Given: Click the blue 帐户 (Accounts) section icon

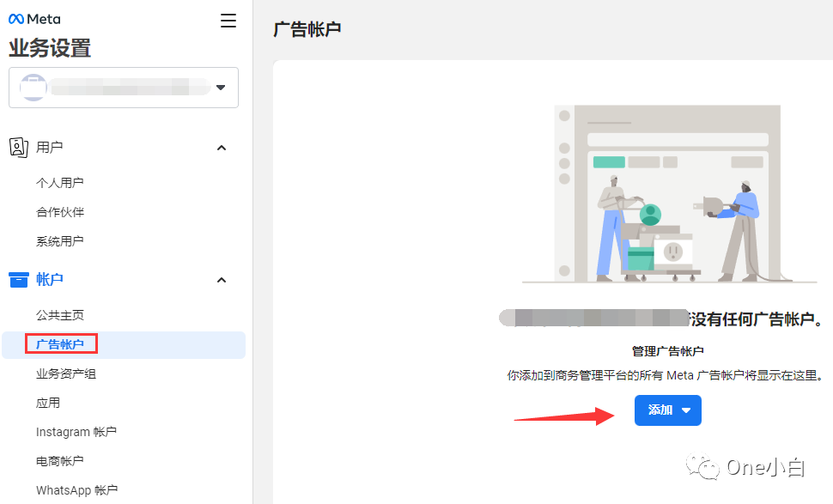Looking at the screenshot, I should coord(19,279).
